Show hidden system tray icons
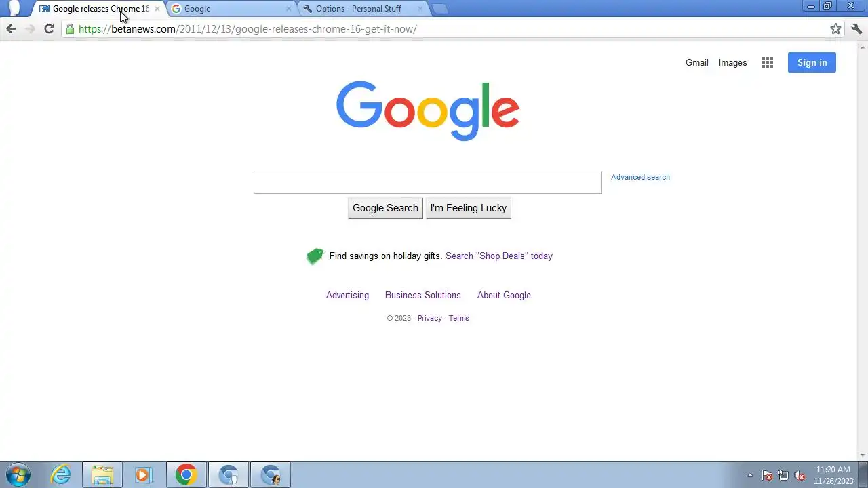Image resolution: width=868 pixels, height=488 pixels. coord(750,475)
